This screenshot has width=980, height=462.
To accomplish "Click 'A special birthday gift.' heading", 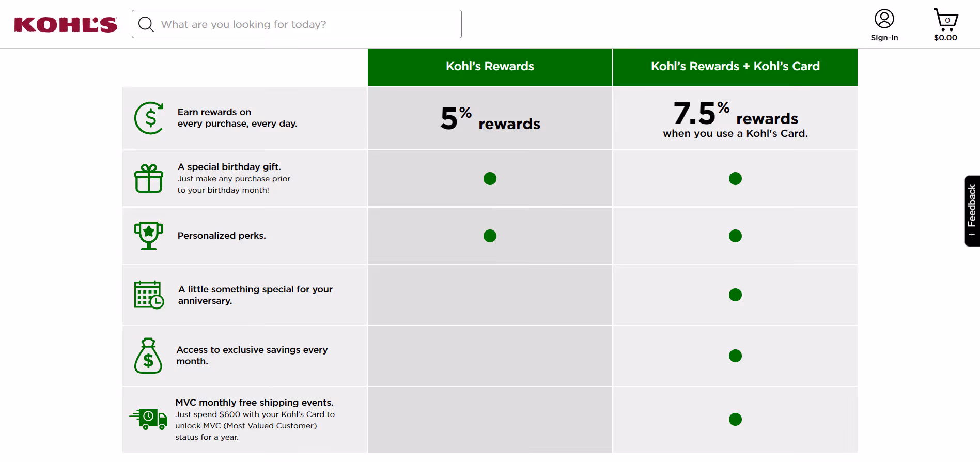I will 229,167.
